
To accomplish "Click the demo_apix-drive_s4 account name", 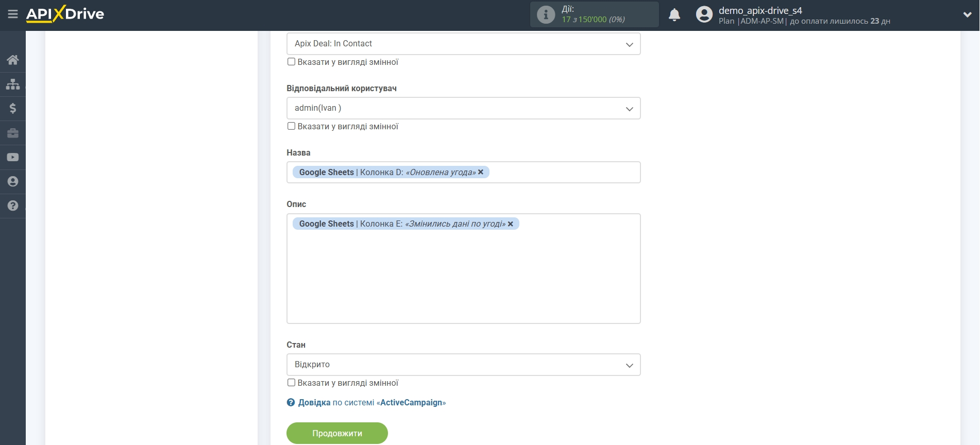I will pos(760,10).
